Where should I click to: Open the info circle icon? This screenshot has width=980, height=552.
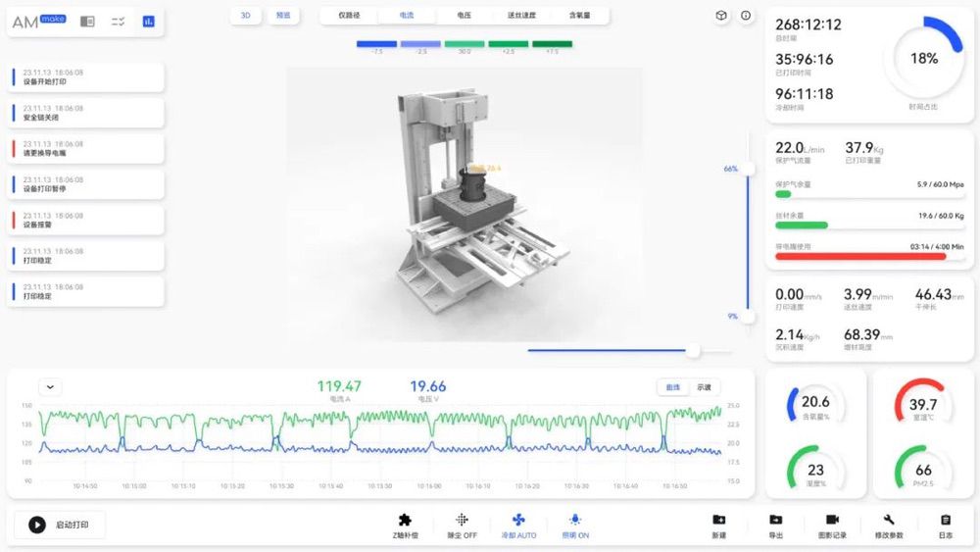[x=746, y=16]
